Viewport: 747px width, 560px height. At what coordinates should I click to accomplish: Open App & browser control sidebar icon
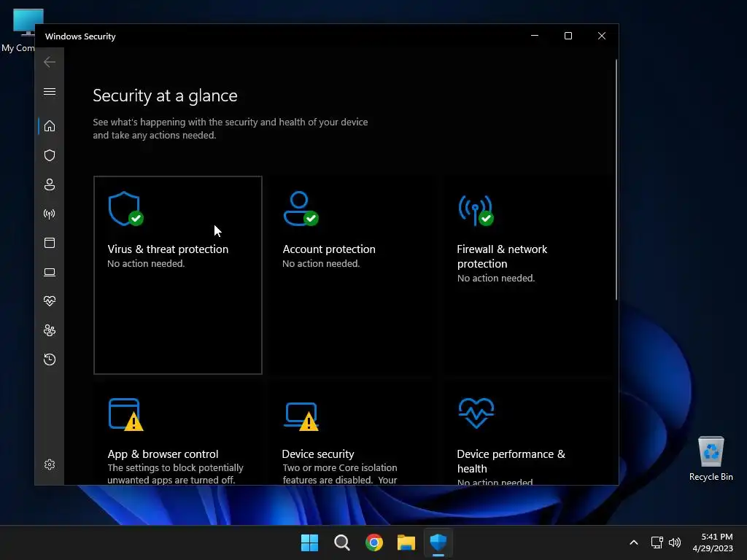tap(50, 243)
